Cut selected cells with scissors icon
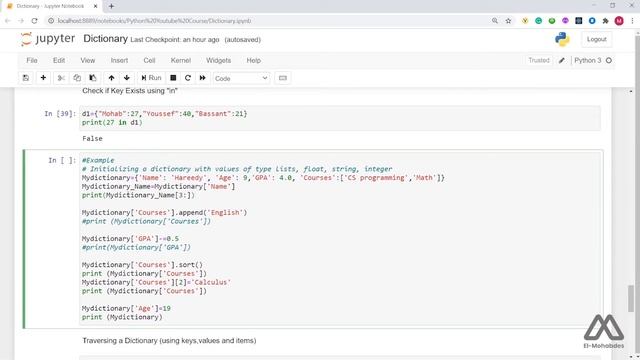The width and height of the screenshot is (640, 360). (x=61, y=78)
